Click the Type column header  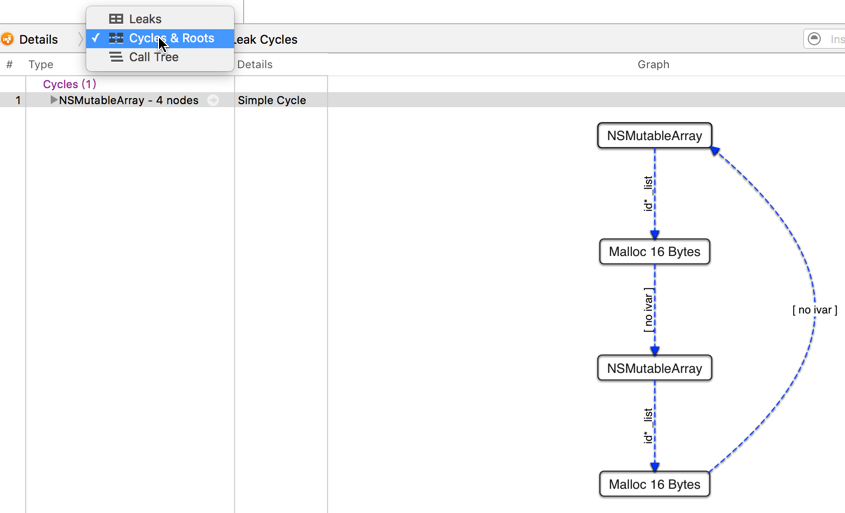pyautogui.click(x=41, y=64)
